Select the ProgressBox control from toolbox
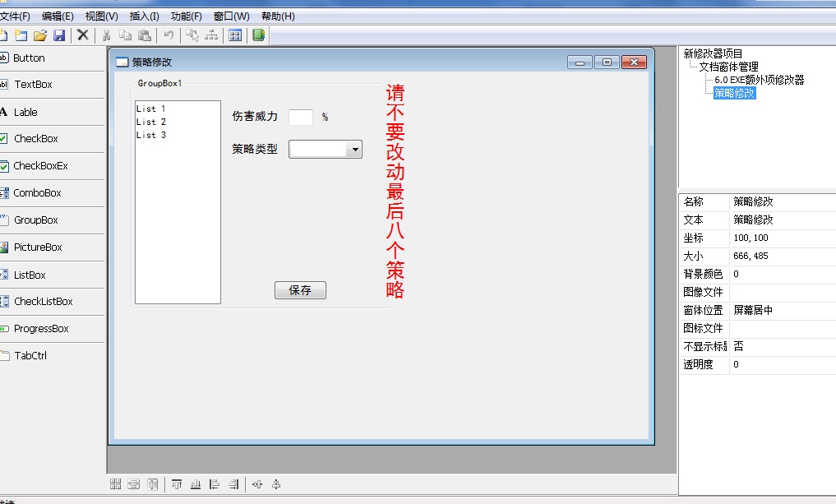Viewport: 836px width, 504px height. point(53,329)
